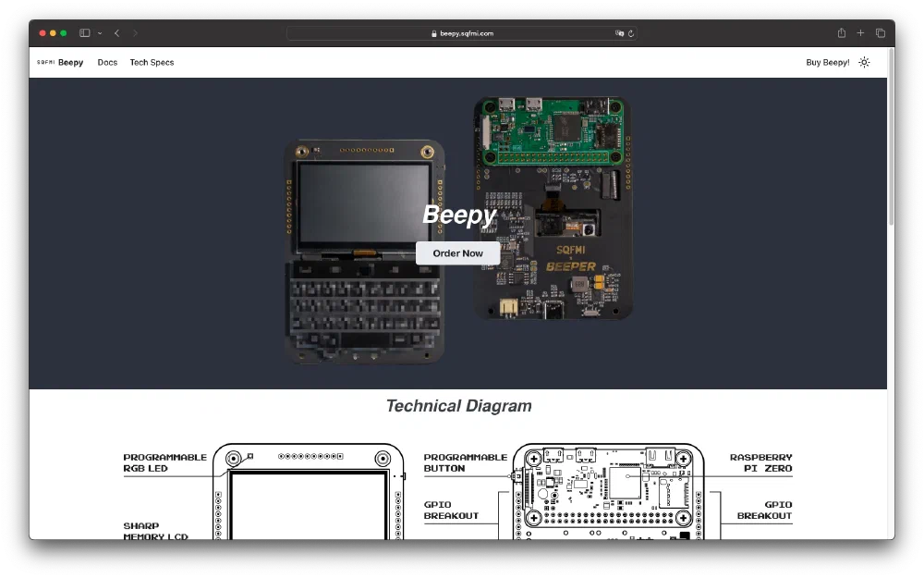Expand the sidebar tab group dropdown arrow
The height and width of the screenshot is (578, 924).
point(100,33)
